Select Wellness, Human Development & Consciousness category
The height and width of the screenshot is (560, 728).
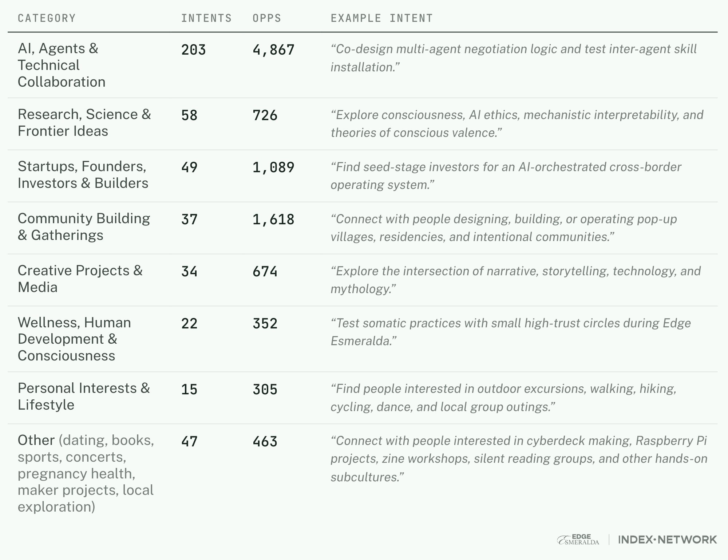coord(74,339)
